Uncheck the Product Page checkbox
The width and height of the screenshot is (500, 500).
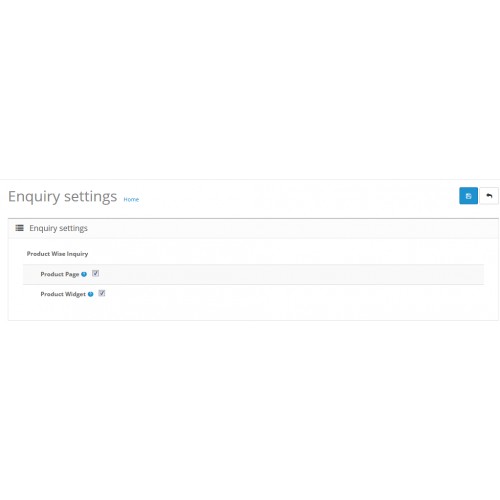click(96, 273)
